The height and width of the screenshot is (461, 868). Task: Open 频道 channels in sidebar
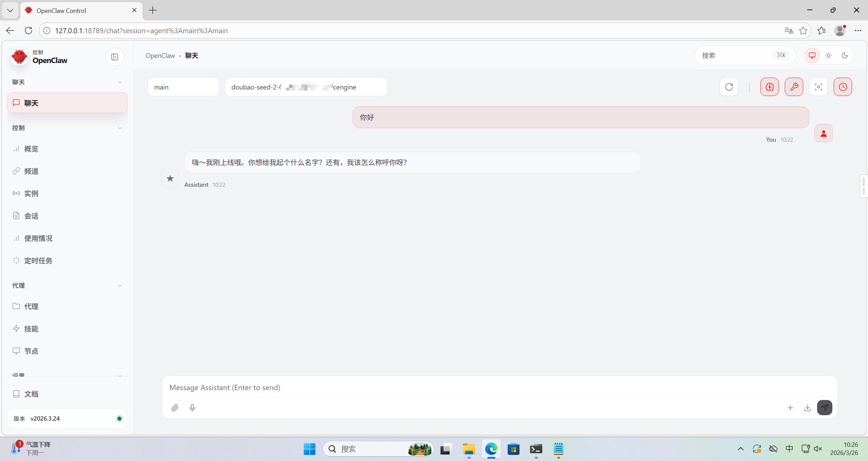[x=68, y=171]
